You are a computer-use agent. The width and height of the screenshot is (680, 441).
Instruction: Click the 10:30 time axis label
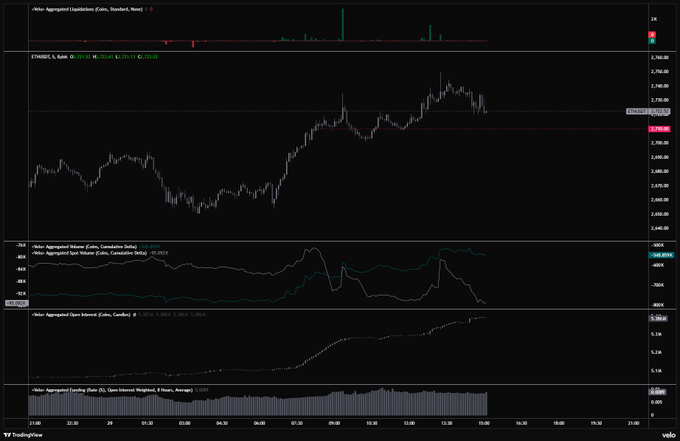[372, 423]
